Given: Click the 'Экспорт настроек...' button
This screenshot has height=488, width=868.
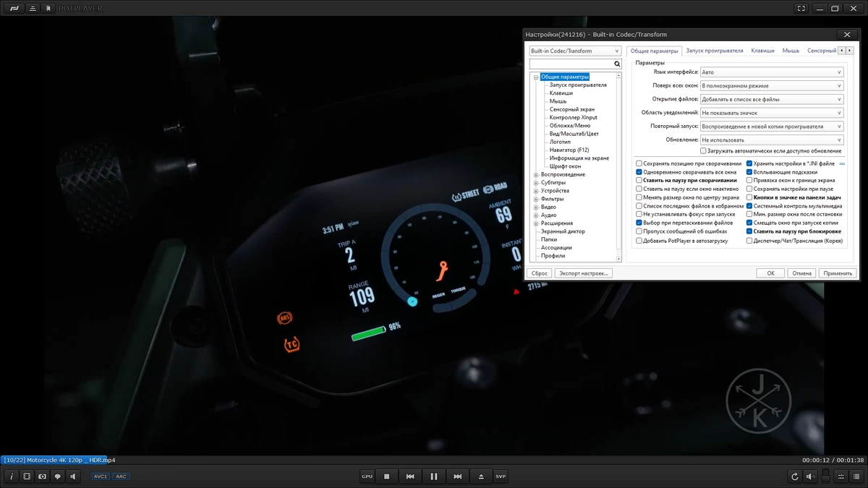Looking at the screenshot, I should point(584,273).
